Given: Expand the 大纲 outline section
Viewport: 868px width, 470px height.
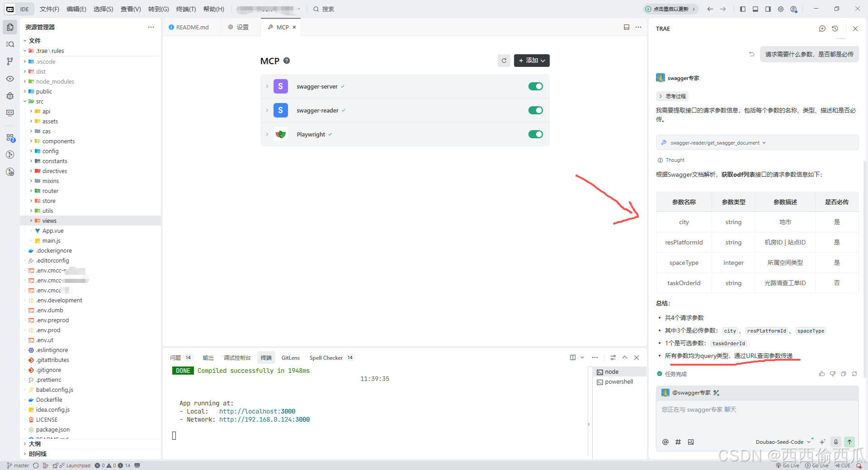Looking at the screenshot, I should (34, 444).
